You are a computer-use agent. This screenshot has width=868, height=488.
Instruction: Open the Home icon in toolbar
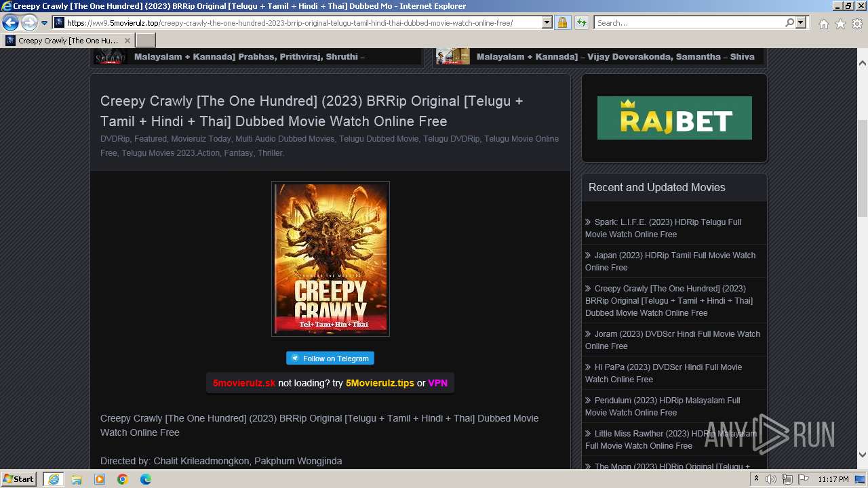823,24
